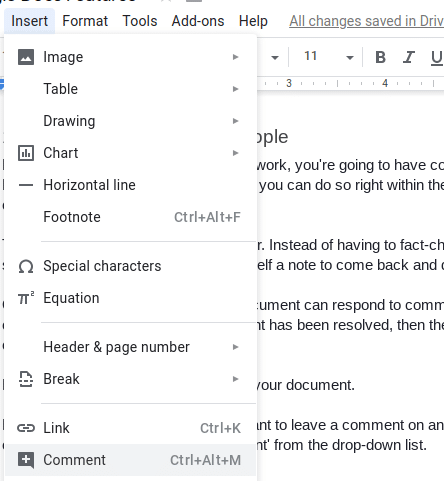Viewport: 444px width, 481px height.
Task: Click the ruler at the 4 mark
Action: pyautogui.click(x=385, y=83)
